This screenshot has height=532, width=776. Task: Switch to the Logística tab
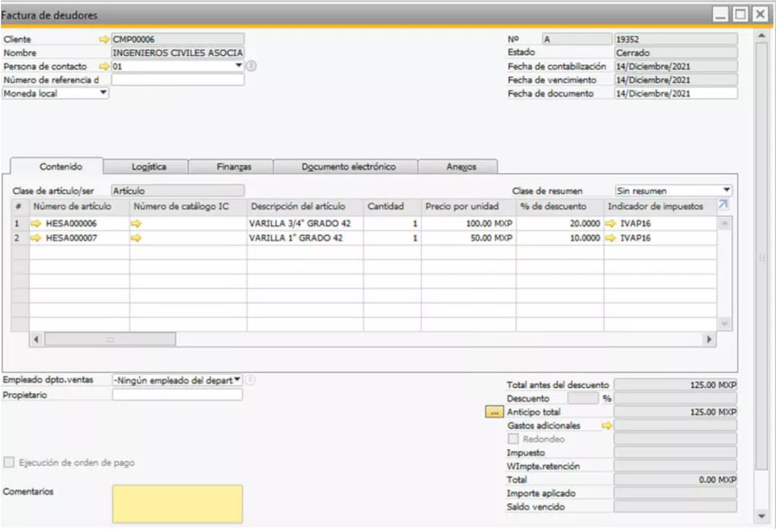pyautogui.click(x=148, y=167)
